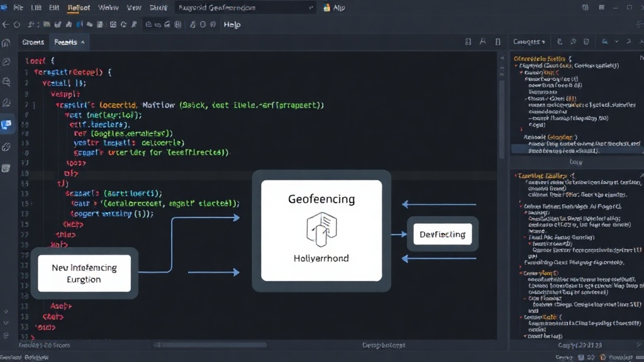
Task: Click the document cube icon inside Geofencing box
Action: [321, 229]
